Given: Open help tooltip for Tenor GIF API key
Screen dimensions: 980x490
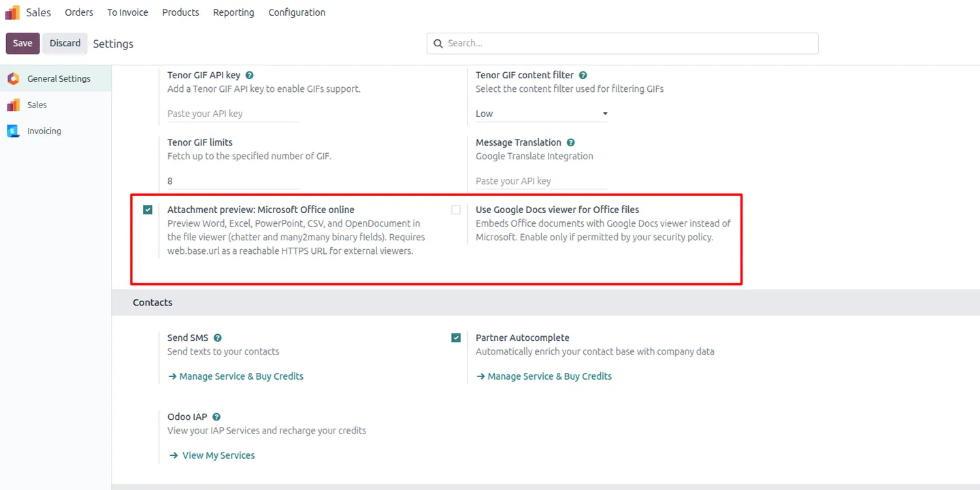Looking at the screenshot, I should pyautogui.click(x=249, y=76).
